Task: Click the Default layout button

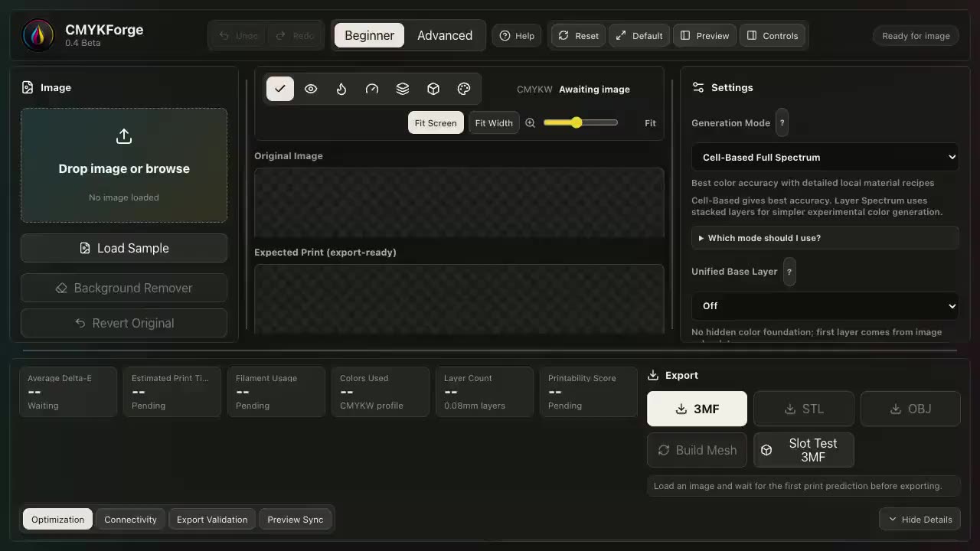Action: point(639,35)
